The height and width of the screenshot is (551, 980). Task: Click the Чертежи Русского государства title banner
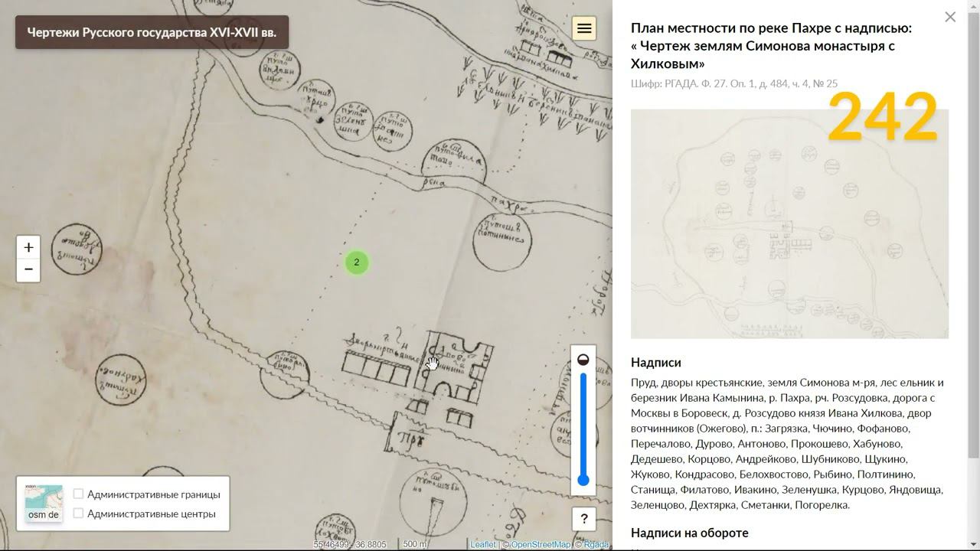[152, 32]
